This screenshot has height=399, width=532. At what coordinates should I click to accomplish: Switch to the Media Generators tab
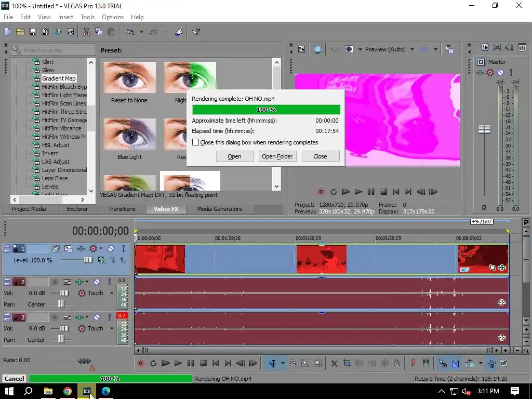click(x=220, y=209)
